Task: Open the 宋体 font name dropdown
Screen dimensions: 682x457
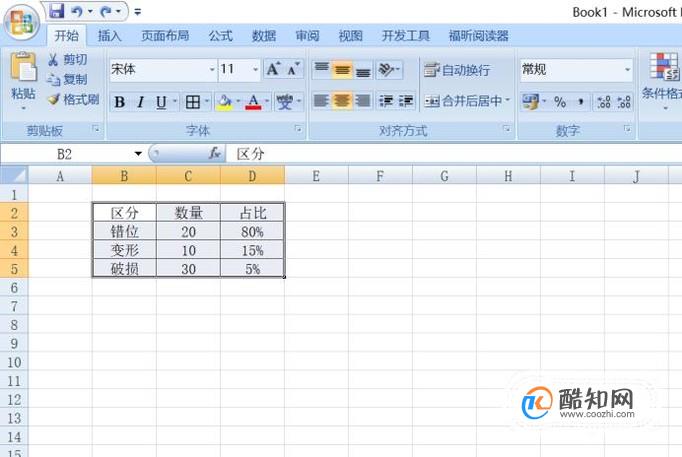Action: [212, 70]
